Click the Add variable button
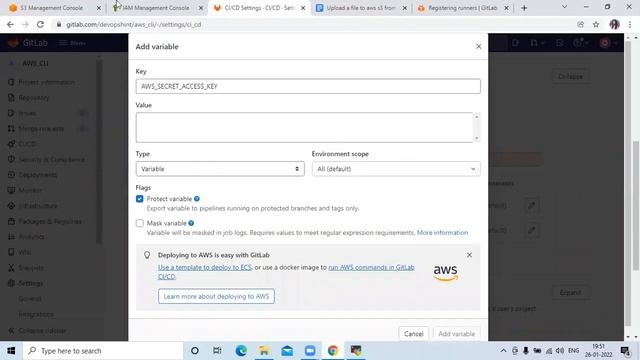 pyautogui.click(x=456, y=334)
